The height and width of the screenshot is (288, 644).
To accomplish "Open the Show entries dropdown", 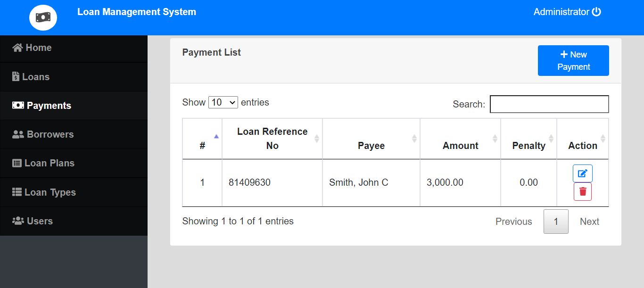I will tap(223, 102).
